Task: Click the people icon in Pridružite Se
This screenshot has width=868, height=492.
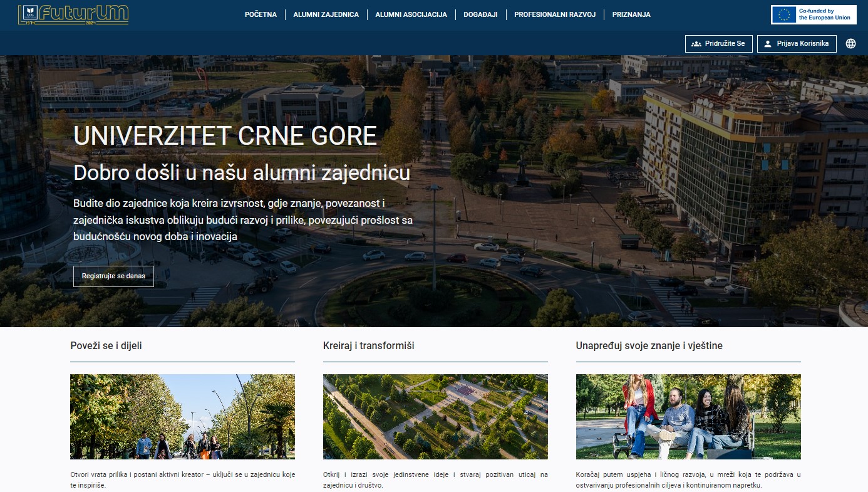Action: (x=696, y=44)
